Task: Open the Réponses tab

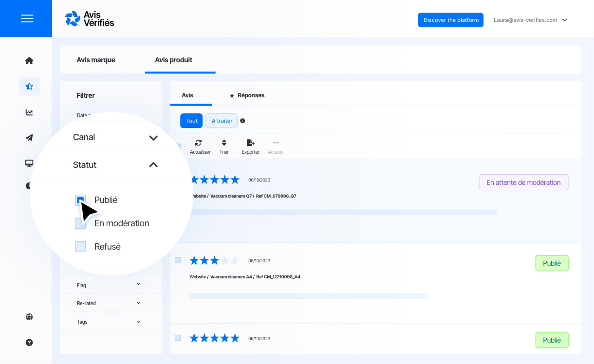Action: click(x=247, y=95)
